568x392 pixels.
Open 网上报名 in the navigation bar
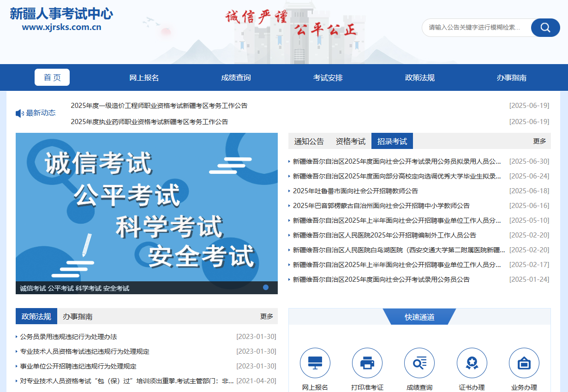coord(144,77)
